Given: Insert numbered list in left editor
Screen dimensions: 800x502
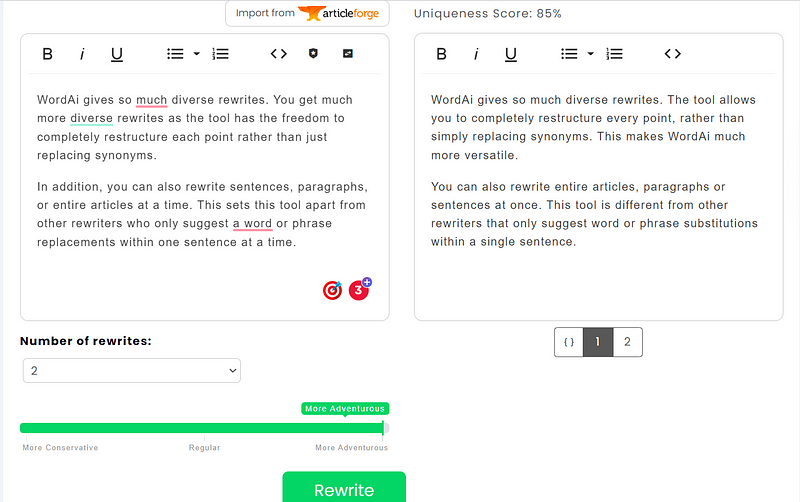Looking at the screenshot, I should pyautogui.click(x=220, y=54).
